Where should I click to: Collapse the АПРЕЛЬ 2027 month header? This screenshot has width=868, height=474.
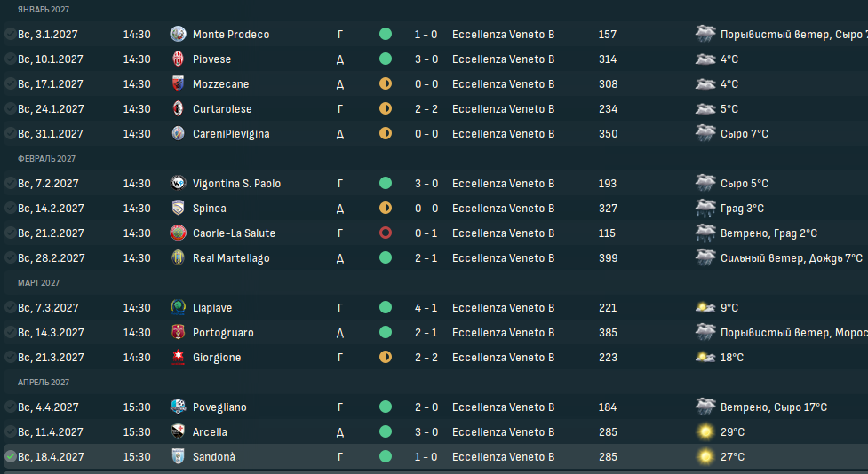[44, 383]
